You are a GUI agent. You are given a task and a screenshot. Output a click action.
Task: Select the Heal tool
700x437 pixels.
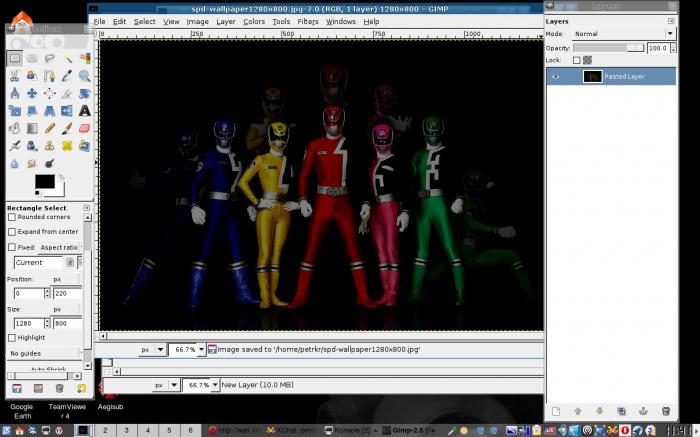[x=67, y=146]
